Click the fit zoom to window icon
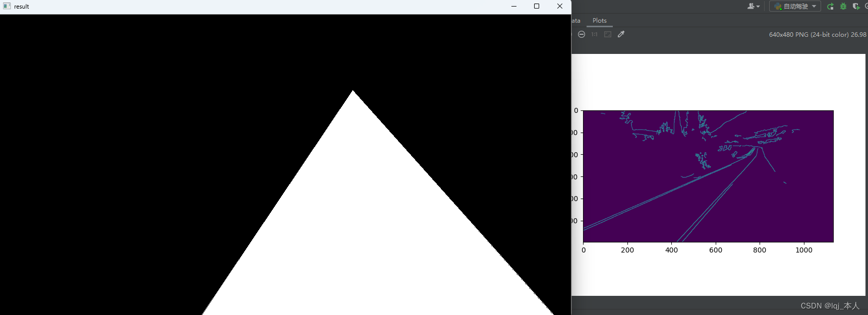The image size is (868, 315). point(608,34)
